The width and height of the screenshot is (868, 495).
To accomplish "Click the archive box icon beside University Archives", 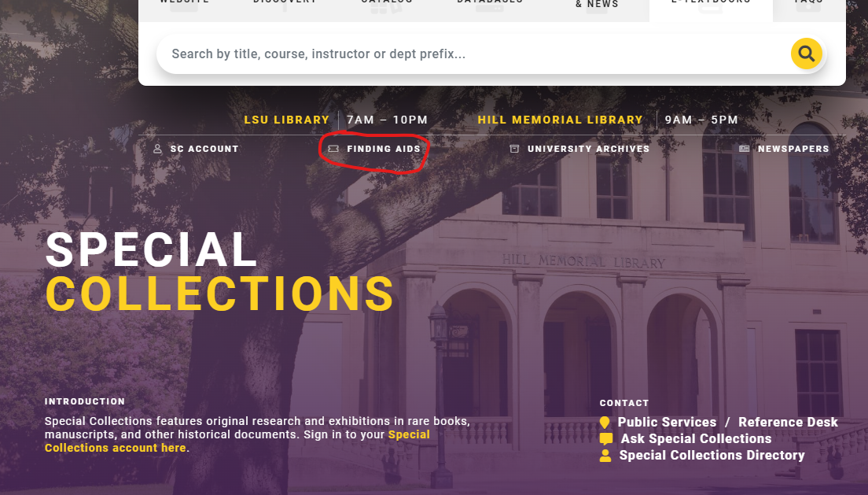I will point(514,149).
